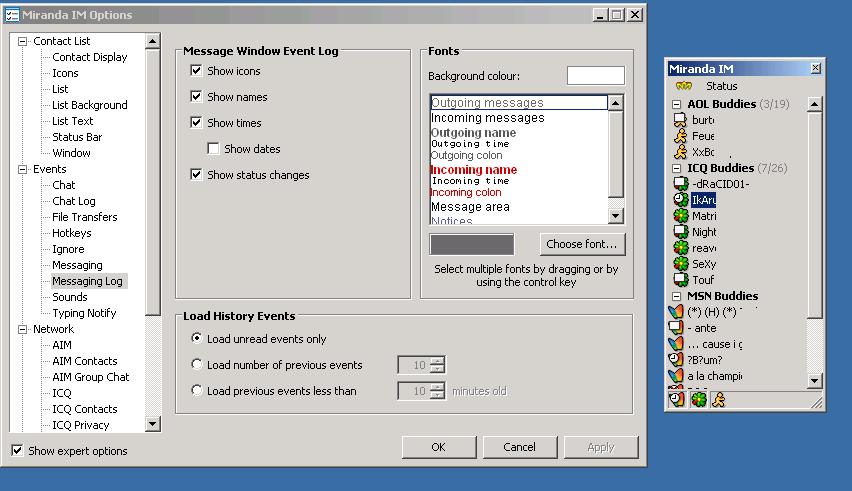Collapse the Events tree node

[x=22, y=169]
